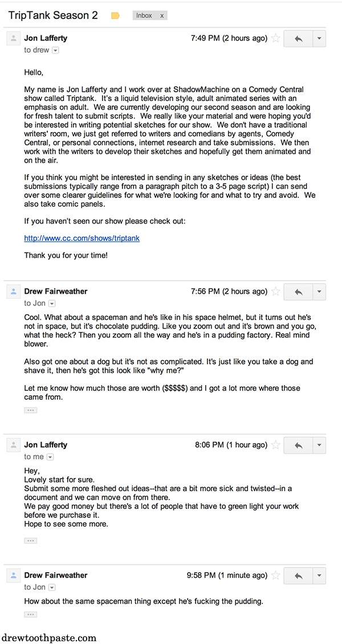
Task: Open more options next to 7:56 PM reply
Action: [x=319, y=292]
